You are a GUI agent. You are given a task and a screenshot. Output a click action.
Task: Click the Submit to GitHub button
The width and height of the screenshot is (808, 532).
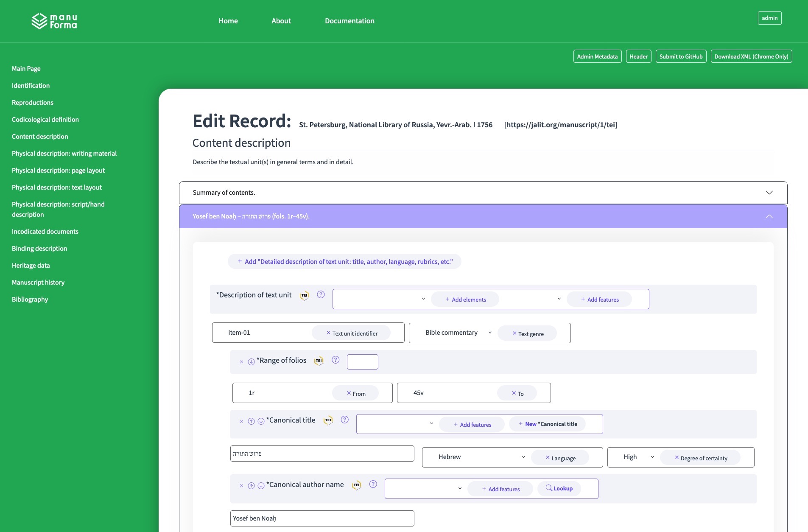point(681,56)
